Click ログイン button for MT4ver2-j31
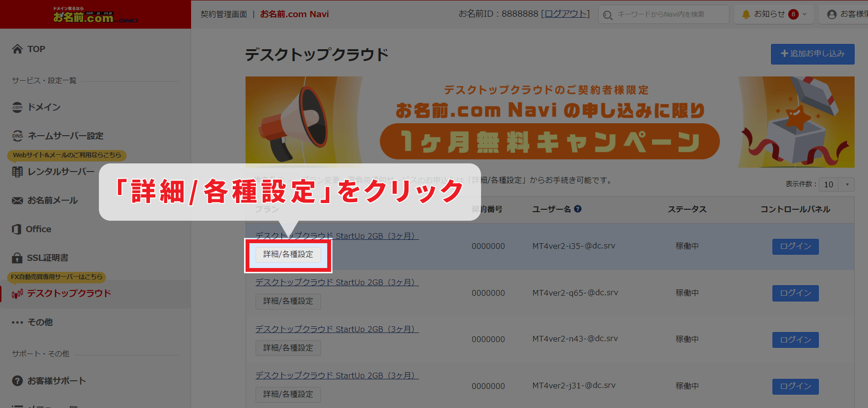This screenshot has width=868, height=408. coord(795,387)
